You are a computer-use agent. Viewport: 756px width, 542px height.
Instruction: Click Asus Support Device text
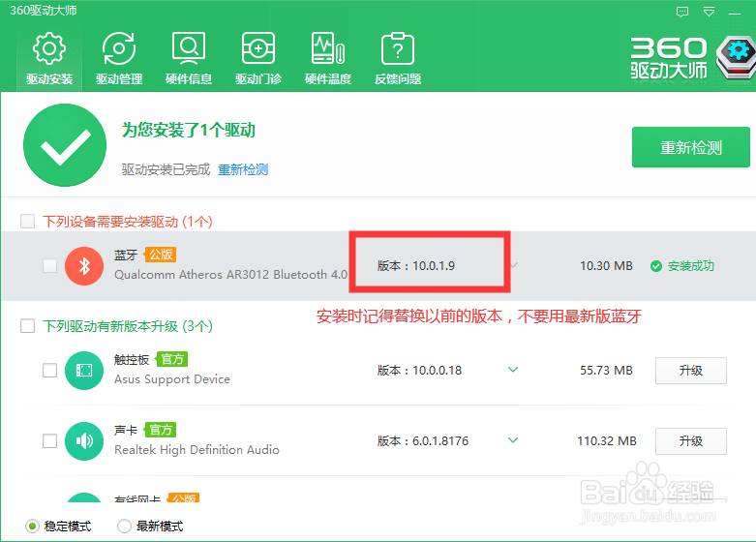point(172,379)
